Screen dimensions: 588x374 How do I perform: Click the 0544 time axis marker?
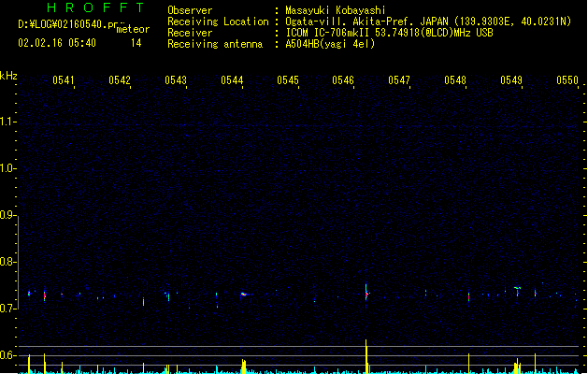(232, 80)
